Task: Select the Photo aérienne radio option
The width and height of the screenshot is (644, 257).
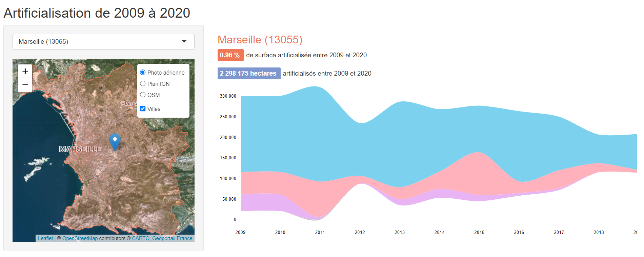Action: [143, 72]
